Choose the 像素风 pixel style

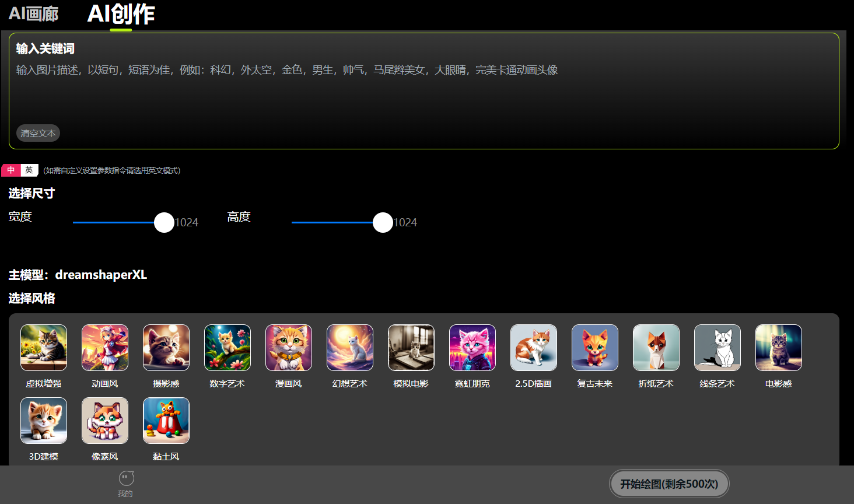click(105, 421)
